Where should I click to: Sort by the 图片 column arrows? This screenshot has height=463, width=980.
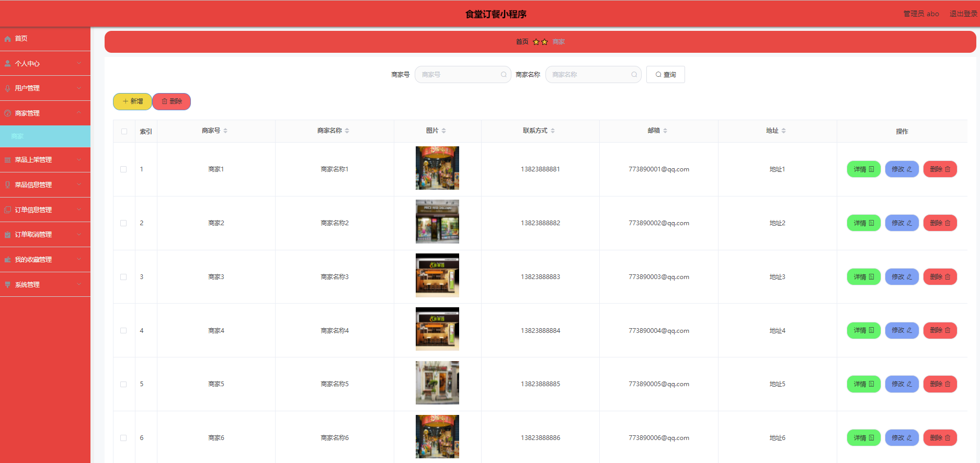443,131
